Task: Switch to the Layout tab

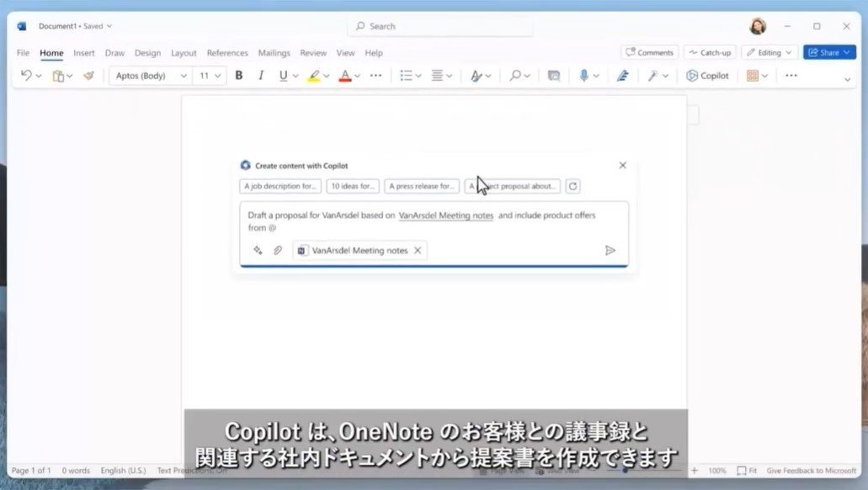Action: 184,52
